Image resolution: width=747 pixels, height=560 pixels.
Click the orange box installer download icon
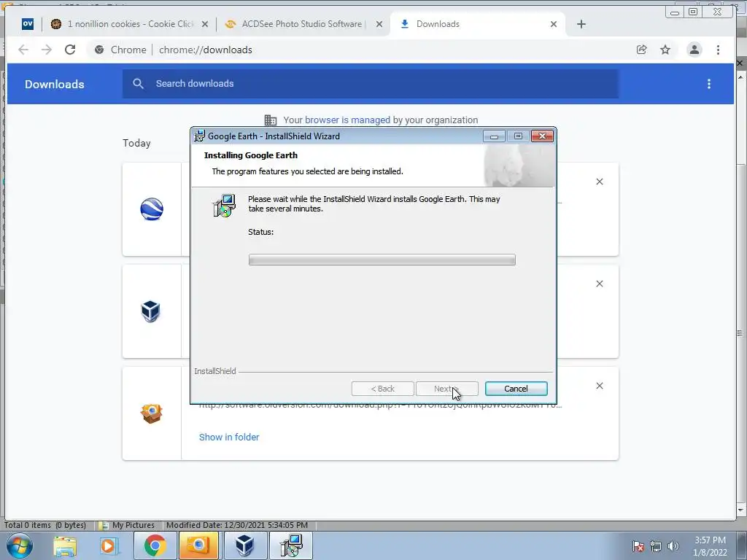tap(152, 413)
